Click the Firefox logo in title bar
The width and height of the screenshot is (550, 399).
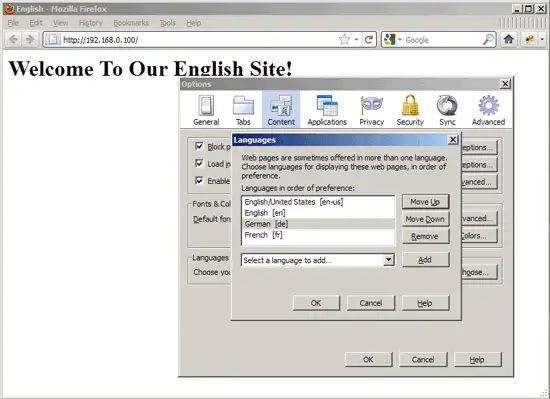(9, 9)
